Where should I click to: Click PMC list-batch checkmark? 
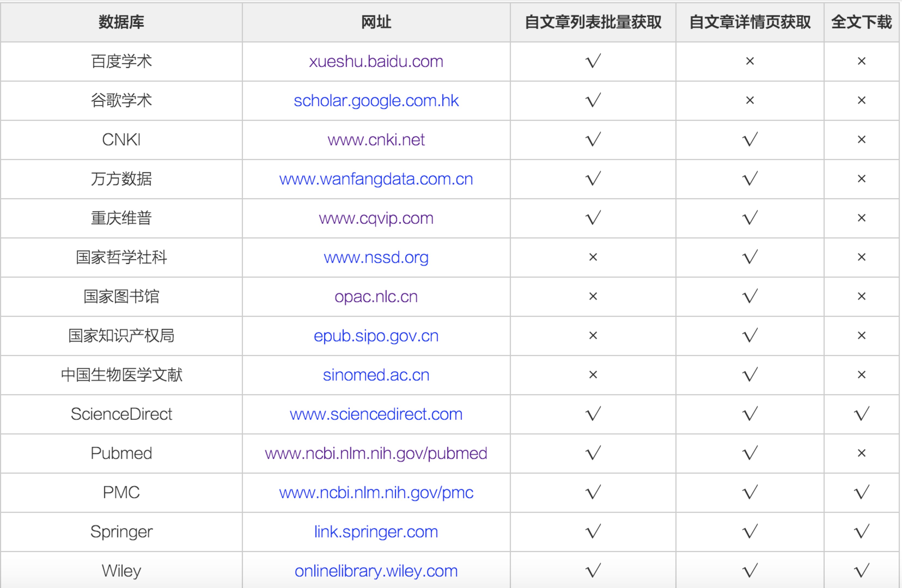(593, 492)
